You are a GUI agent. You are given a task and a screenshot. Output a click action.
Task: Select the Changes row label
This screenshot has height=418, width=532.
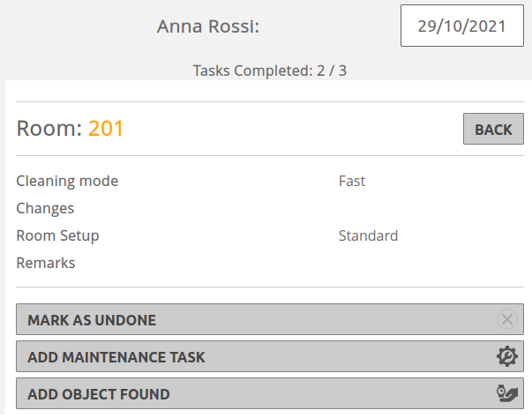click(45, 208)
